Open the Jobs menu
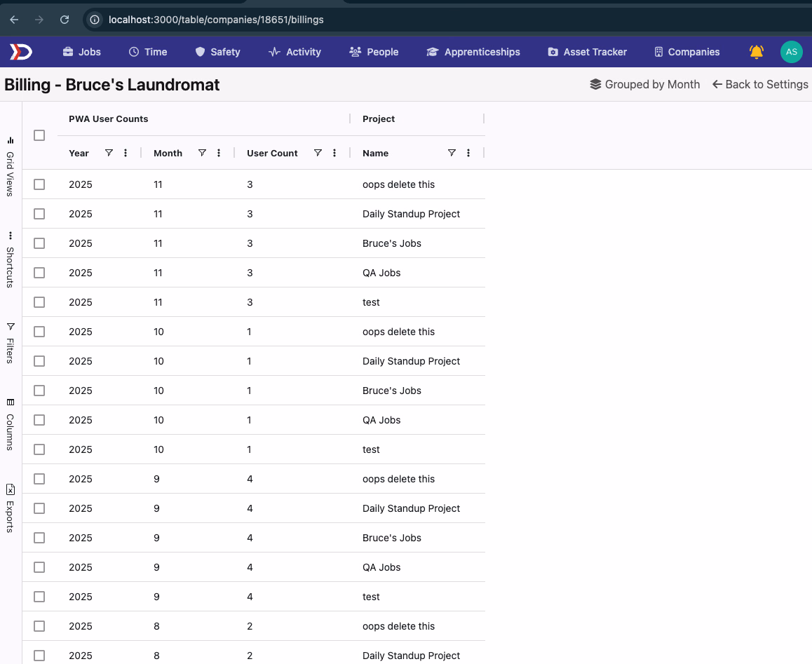 82,52
